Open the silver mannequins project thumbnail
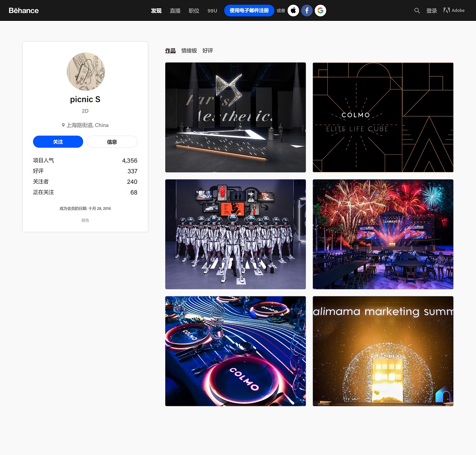Screen dimensions: 476x455 coord(236,234)
